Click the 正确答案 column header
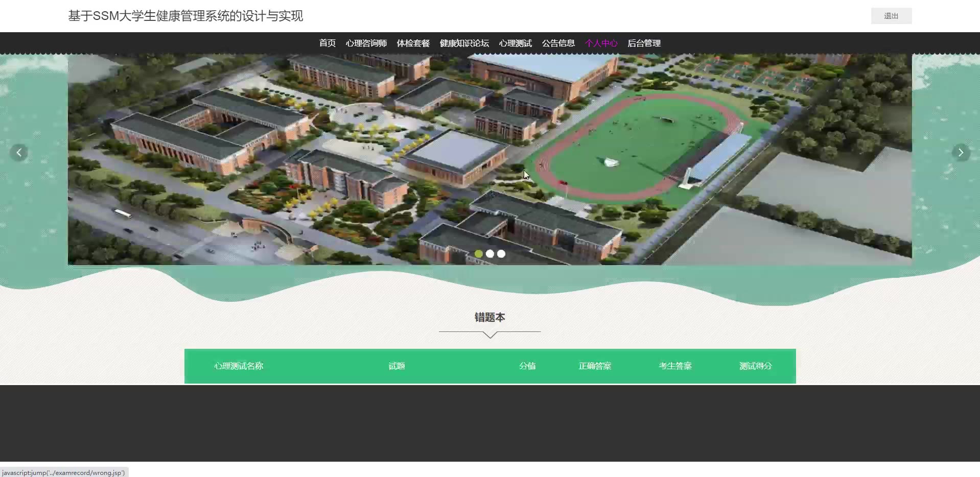 click(x=595, y=366)
